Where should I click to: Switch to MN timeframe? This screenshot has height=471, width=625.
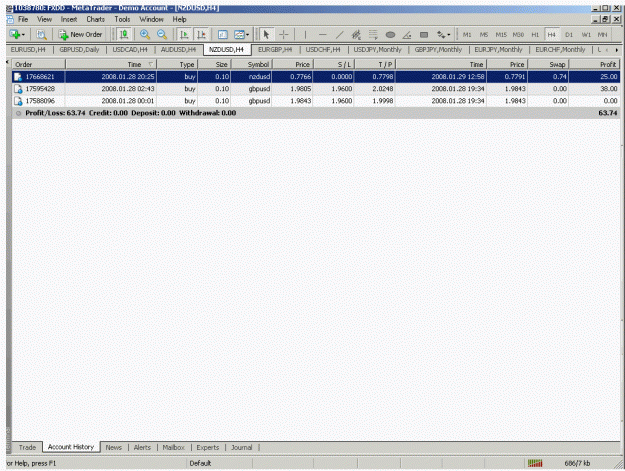602,35
